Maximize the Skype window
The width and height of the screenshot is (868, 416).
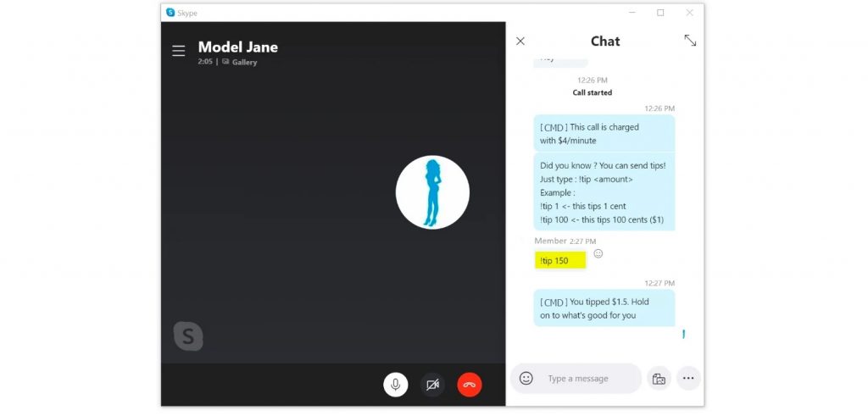click(660, 13)
